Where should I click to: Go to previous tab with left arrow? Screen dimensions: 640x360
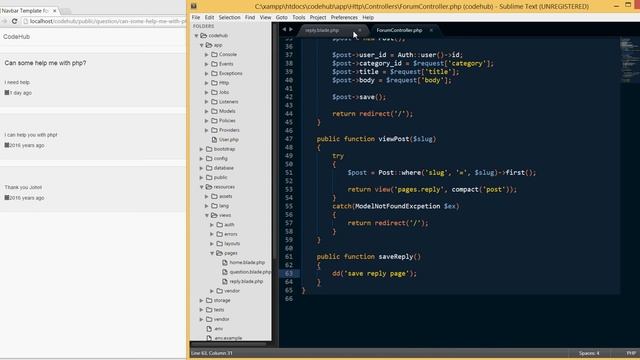284,29
